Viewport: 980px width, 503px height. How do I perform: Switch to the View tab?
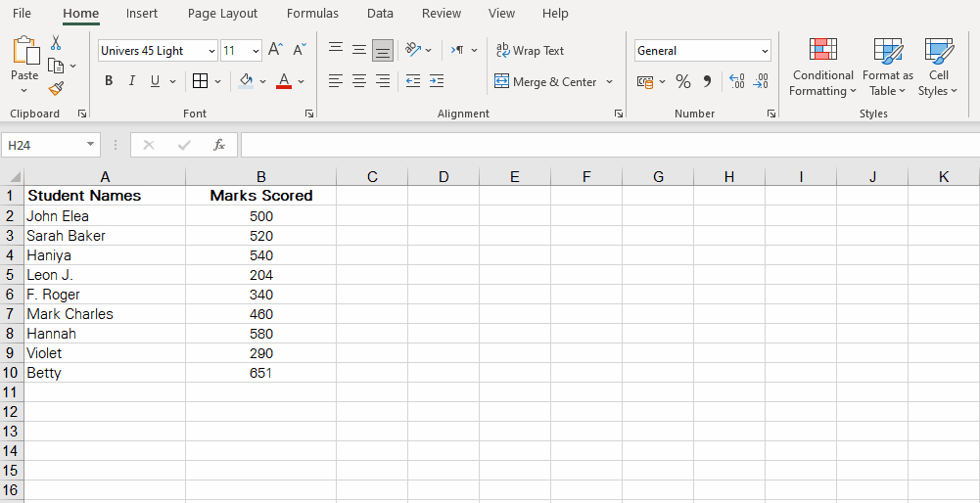coord(501,13)
